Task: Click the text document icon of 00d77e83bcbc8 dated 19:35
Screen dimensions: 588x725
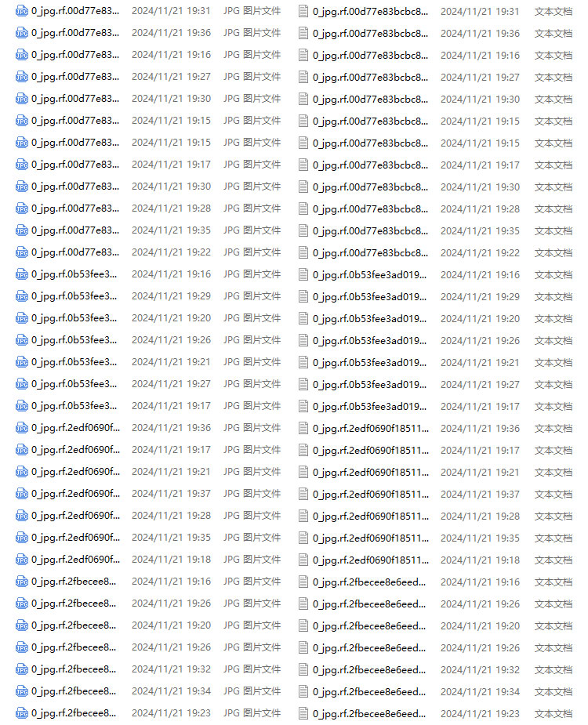Action: point(303,230)
